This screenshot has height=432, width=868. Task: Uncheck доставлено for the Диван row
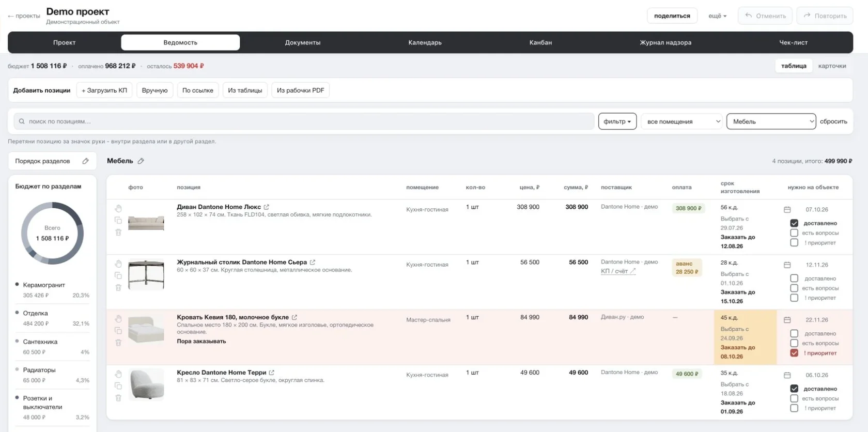[794, 223]
